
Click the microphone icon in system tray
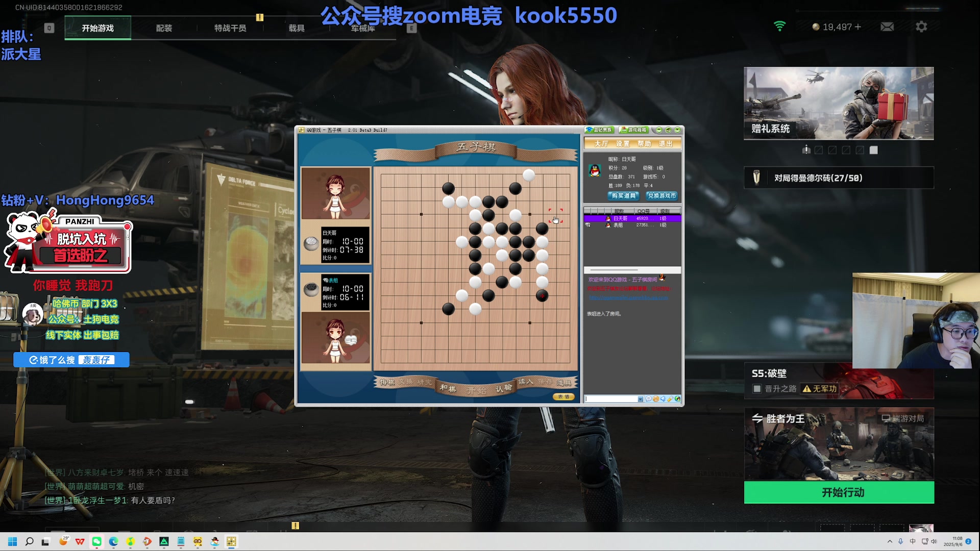[x=900, y=541]
